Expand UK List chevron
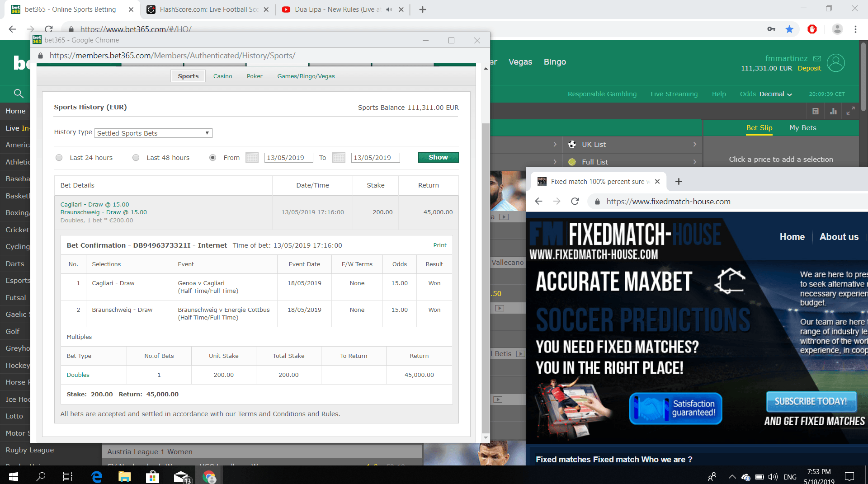This screenshot has width=868, height=484. pos(694,145)
